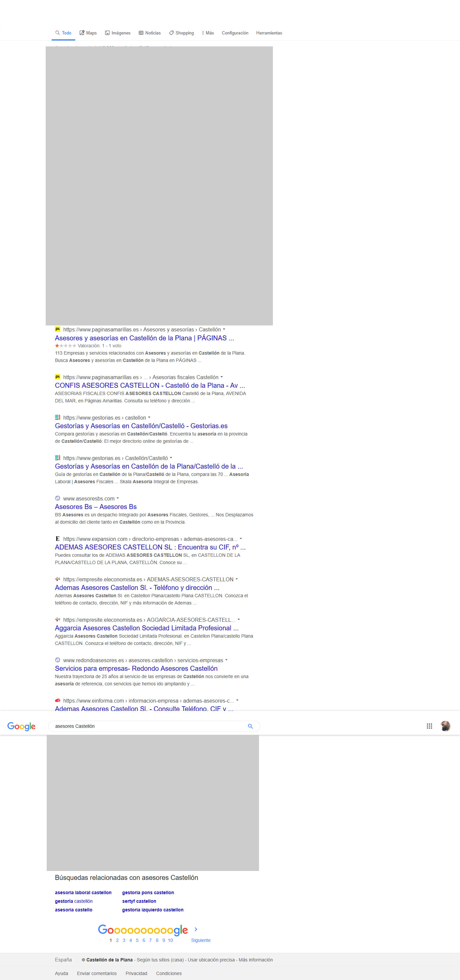Image resolution: width=460 pixels, height=980 pixels.
Task: Open the Google account avatar
Action: coord(445,726)
